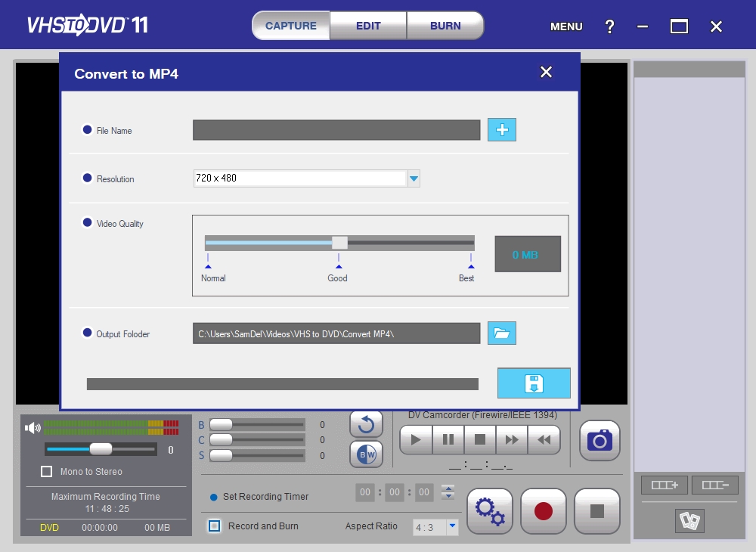This screenshot has width=756, height=552.
Task: Click the Video Quality slider handle
Action: click(339, 243)
